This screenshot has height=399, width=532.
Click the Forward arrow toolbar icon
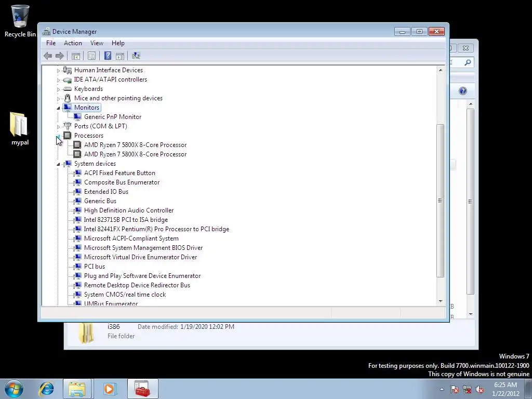[x=60, y=56]
